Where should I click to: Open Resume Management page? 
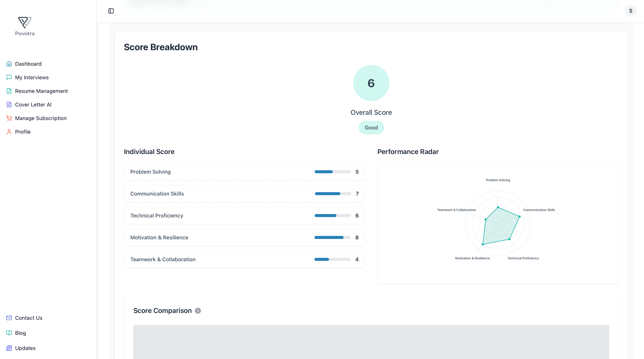click(x=41, y=91)
